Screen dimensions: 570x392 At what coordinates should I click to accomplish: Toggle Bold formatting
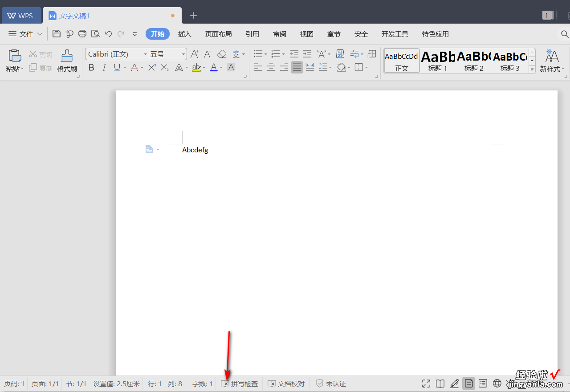(x=91, y=68)
